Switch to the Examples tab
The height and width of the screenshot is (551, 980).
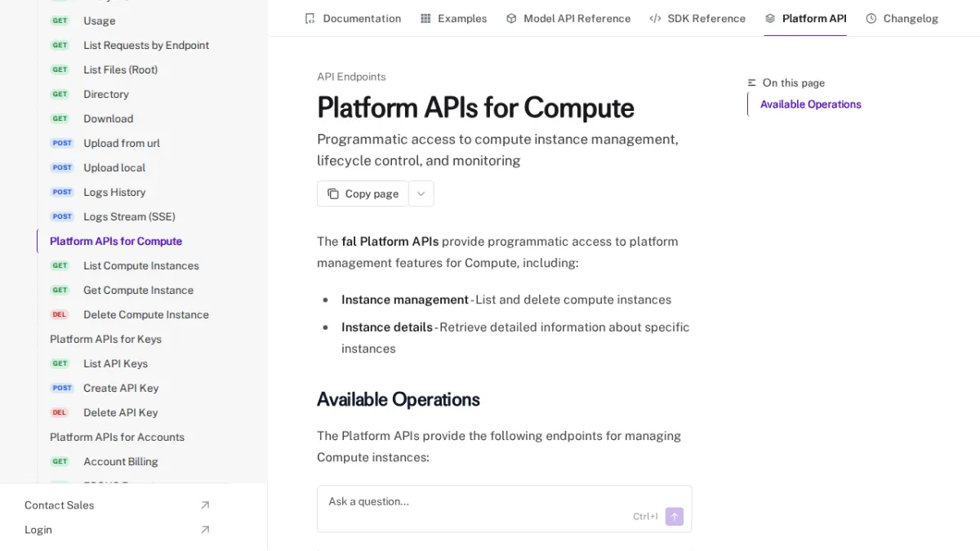click(453, 18)
